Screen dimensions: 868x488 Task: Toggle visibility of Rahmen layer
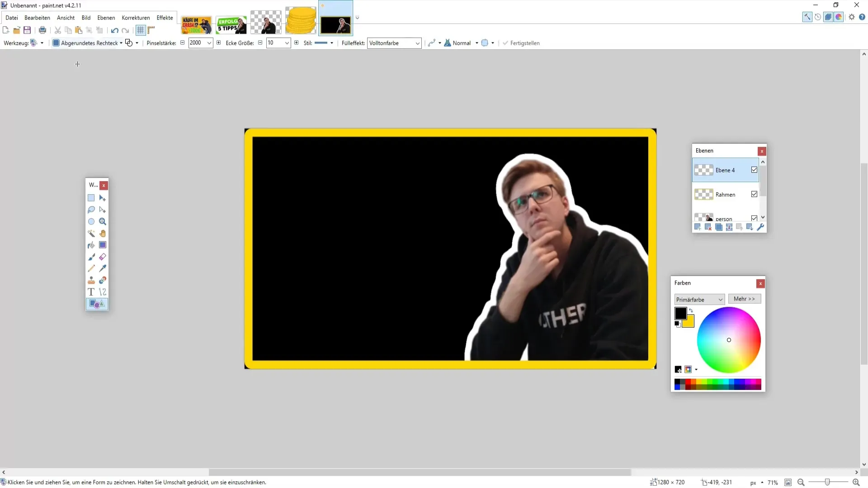point(755,194)
